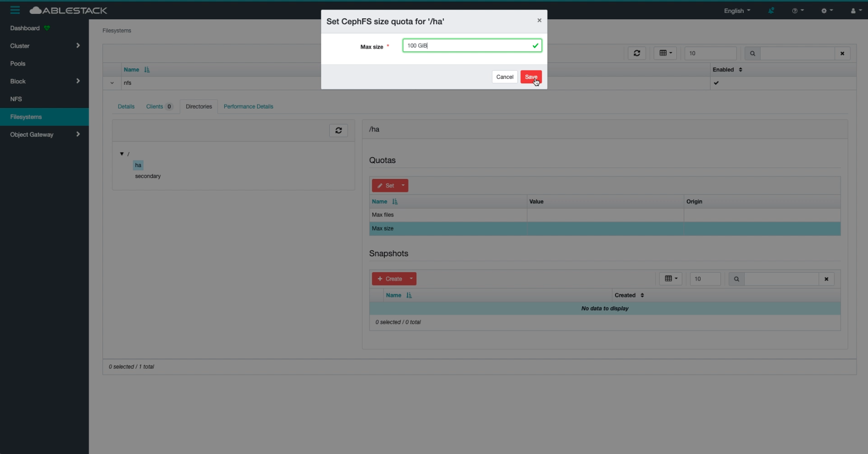Viewport: 868px width, 454px height.
Task: Sort filesystems by Enabled column
Action: pos(727,69)
